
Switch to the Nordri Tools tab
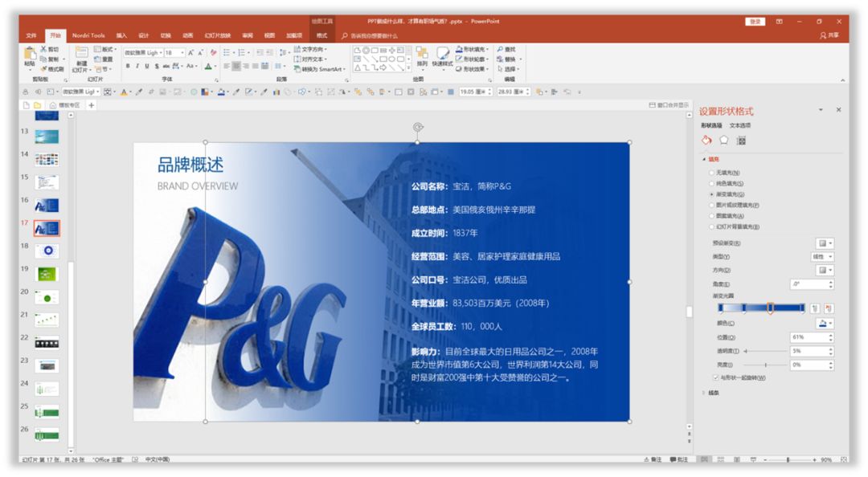click(88, 35)
